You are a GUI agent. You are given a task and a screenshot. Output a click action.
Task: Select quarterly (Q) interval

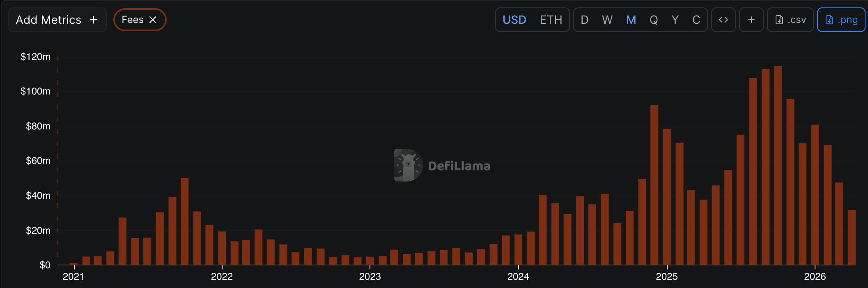click(x=654, y=20)
